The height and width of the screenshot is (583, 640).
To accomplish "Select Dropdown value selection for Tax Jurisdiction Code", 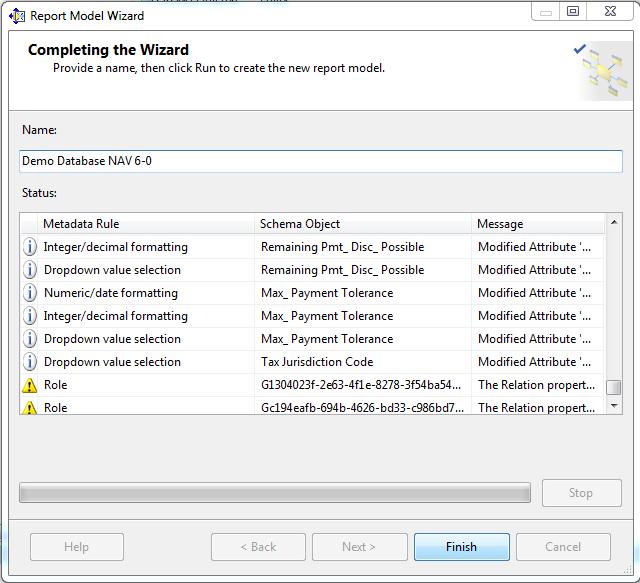I will click(112, 362).
